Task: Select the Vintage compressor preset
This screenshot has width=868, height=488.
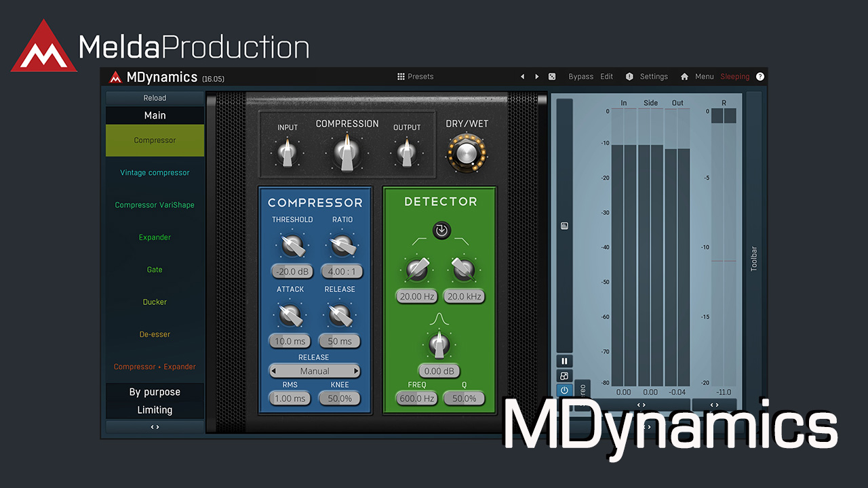Action: click(x=155, y=173)
